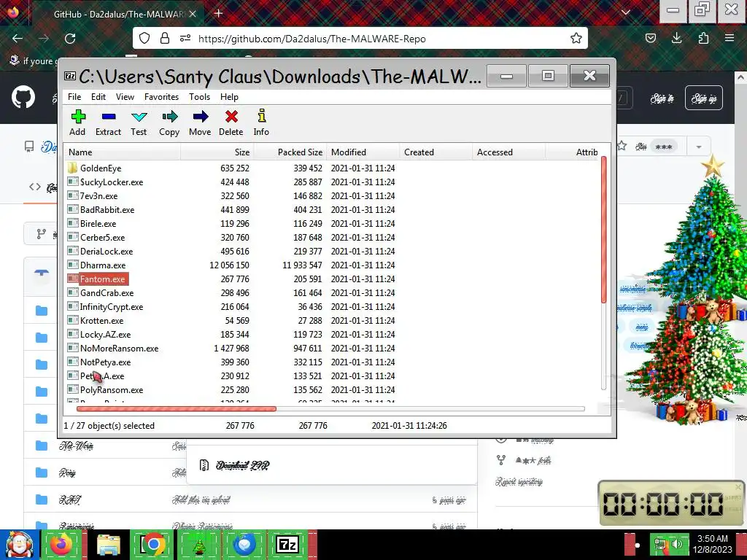Open the Firefox hamburger menu
Screen dimensions: 747x560
coord(729,38)
